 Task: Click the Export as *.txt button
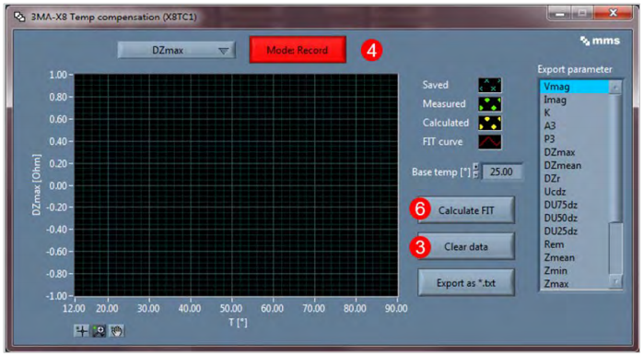pyautogui.click(x=466, y=282)
